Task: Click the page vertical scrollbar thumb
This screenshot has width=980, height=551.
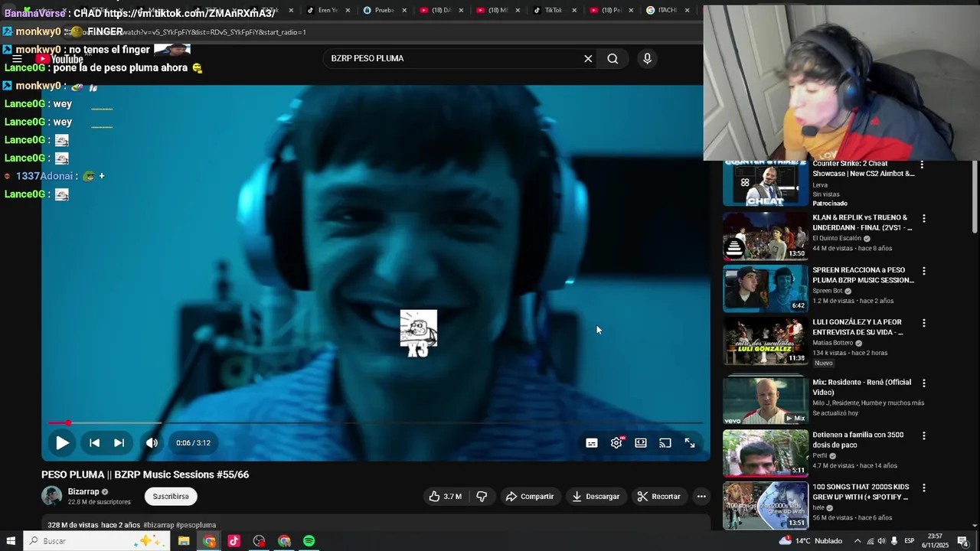Action: tap(975, 198)
